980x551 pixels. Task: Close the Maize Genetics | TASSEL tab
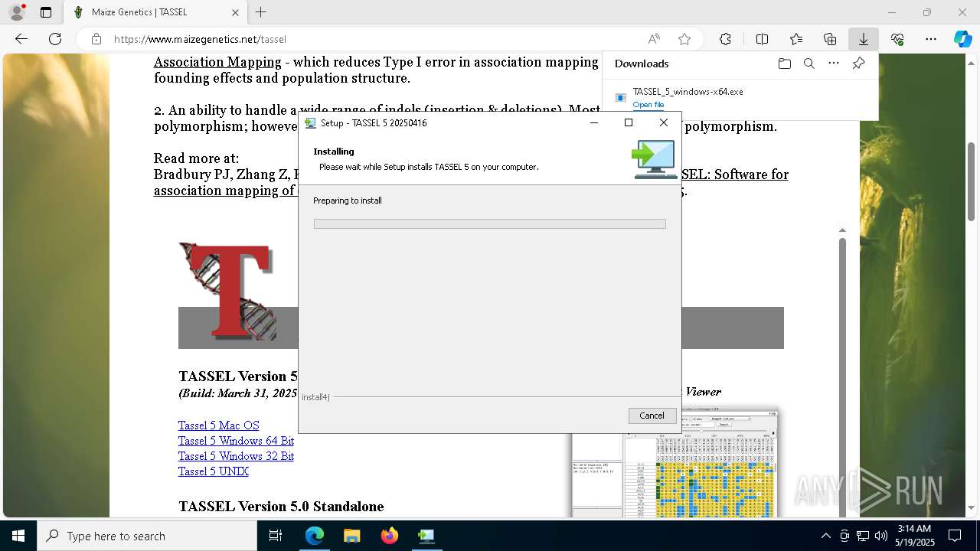click(x=235, y=12)
